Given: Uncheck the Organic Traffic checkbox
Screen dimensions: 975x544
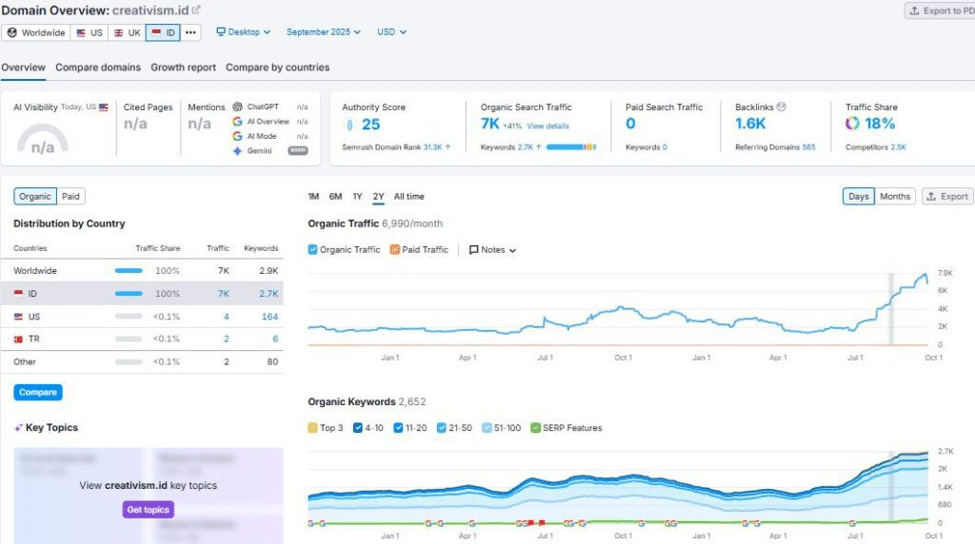Looking at the screenshot, I should click(313, 250).
